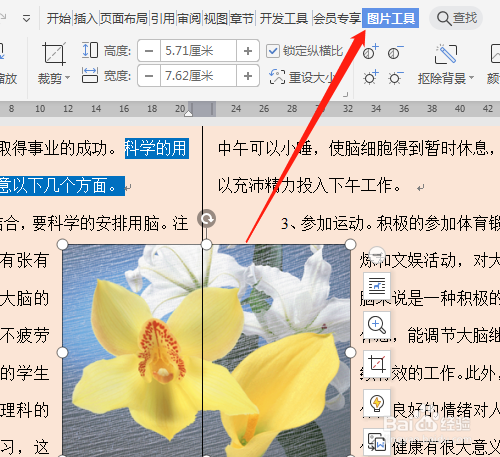Open size dialog launcher in ribbon corner
Image resolution: width=500 pixels, height=457 pixels.
tap(346, 95)
